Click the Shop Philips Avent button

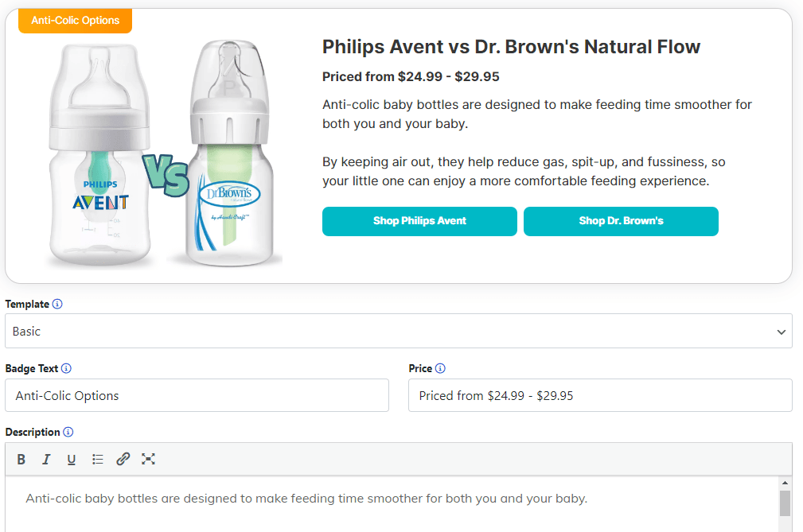click(419, 221)
